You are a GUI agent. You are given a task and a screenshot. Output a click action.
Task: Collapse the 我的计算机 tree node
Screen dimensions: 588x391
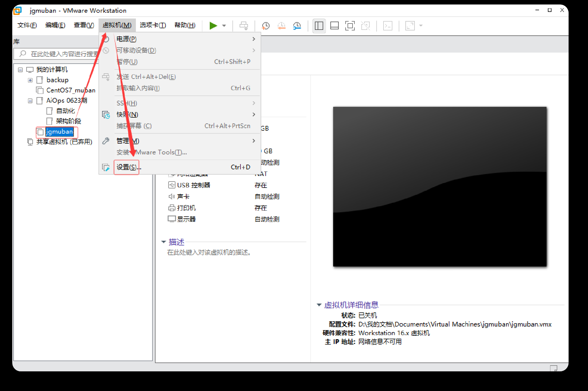click(20, 70)
